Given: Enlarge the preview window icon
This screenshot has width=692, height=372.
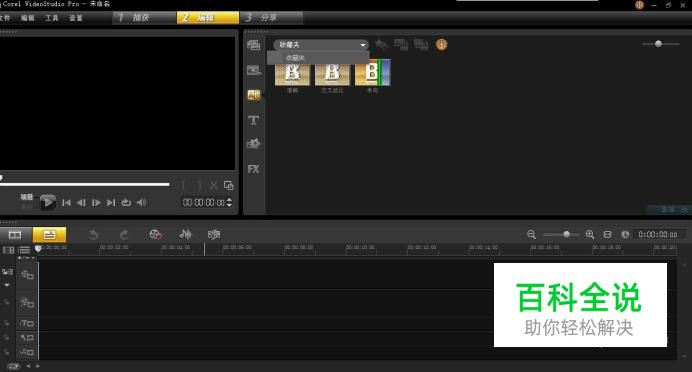Looking at the screenshot, I should tap(229, 185).
